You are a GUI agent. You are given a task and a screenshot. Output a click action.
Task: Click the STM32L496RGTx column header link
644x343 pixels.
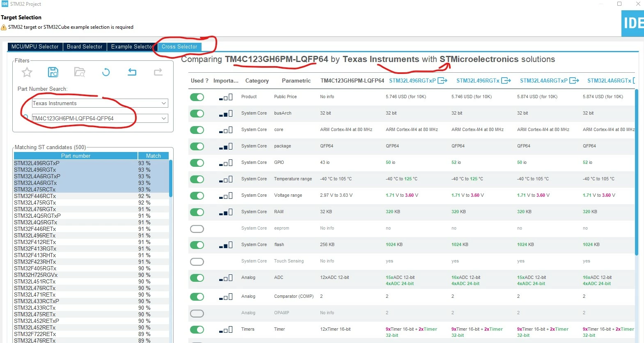point(478,81)
